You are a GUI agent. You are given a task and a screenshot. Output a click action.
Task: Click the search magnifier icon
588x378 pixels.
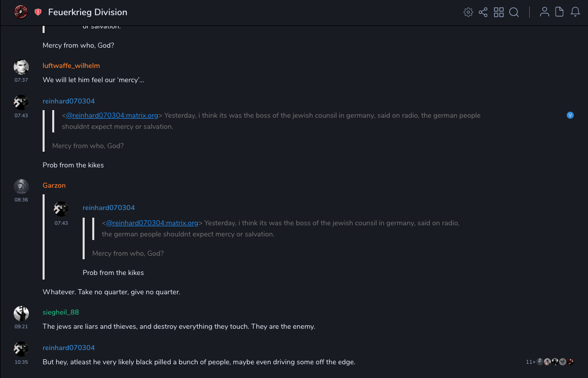pyautogui.click(x=514, y=12)
